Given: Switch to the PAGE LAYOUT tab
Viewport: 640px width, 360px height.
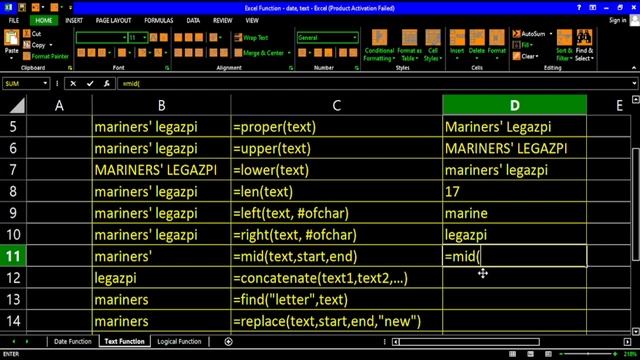Looking at the screenshot, I should click(x=113, y=20).
